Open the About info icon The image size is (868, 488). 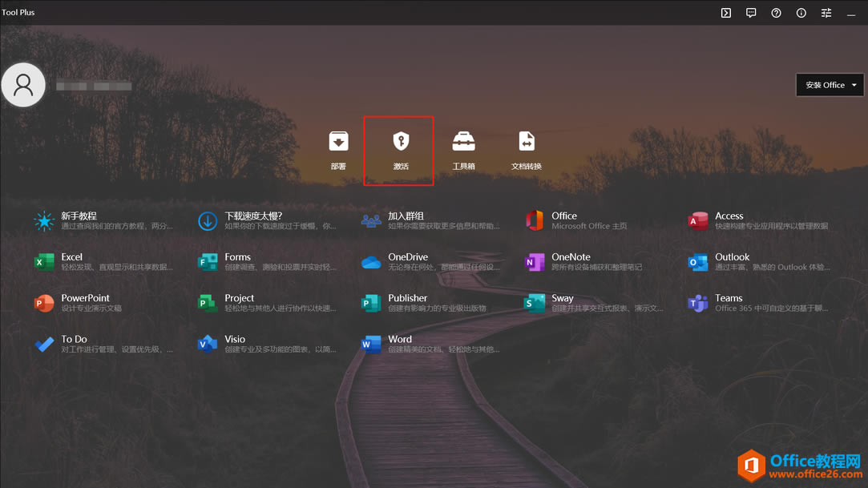[801, 13]
